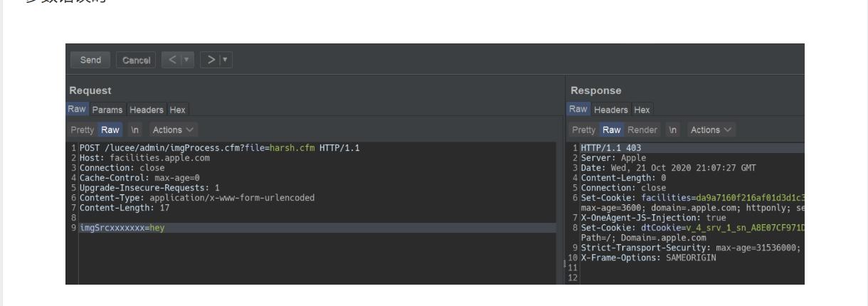Viewport: 868px width, 306px height.
Task: Open the Response Headers tab
Action: [x=609, y=110]
